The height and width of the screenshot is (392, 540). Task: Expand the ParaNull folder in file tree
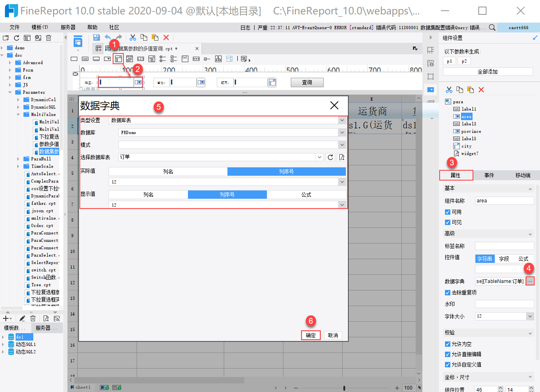(18, 159)
